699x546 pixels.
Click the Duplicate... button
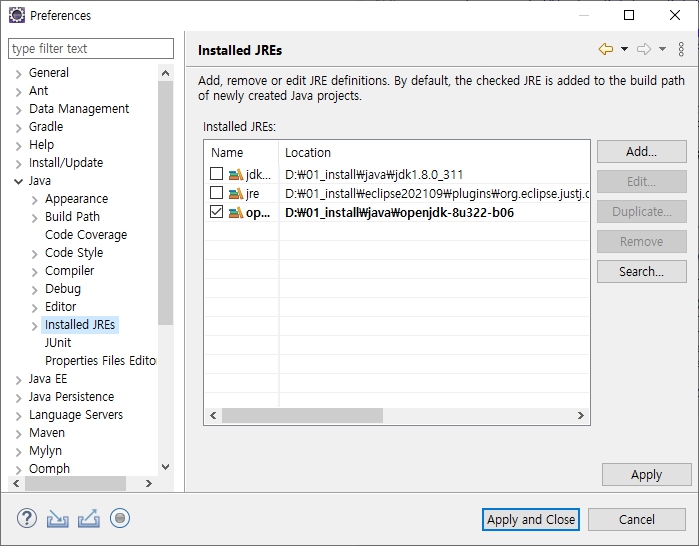pos(641,211)
